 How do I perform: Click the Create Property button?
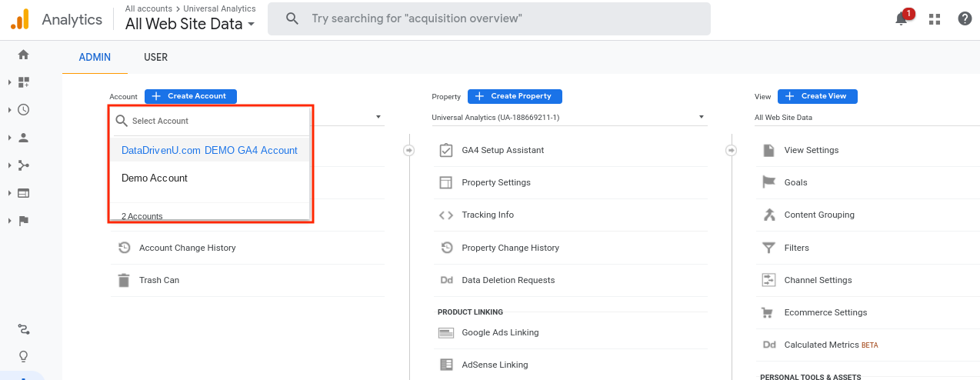[515, 96]
